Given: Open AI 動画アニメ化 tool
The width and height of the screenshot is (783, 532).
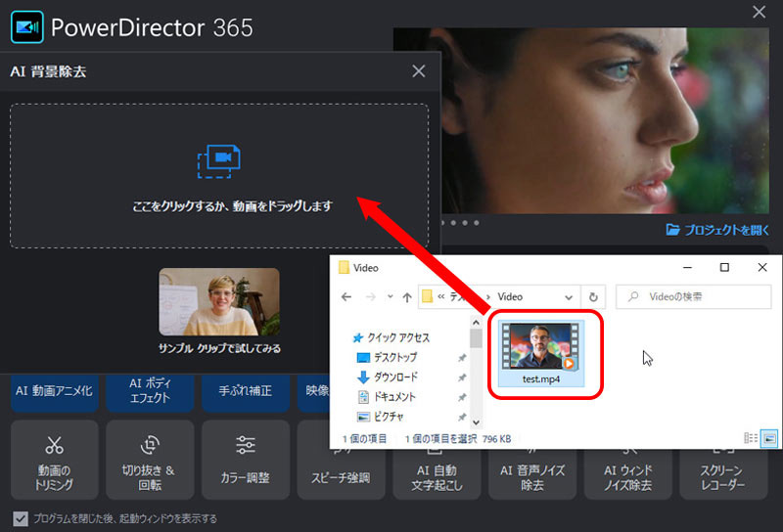Looking at the screenshot, I should (x=55, y=391).
